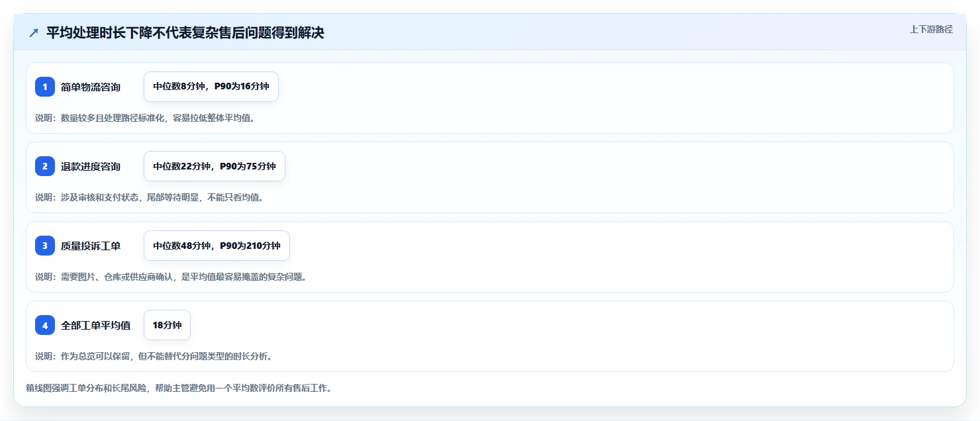The height and width of the screenshot is (421, 980).
Task: Click the 中位数48分钟，P90为210分钟 value box
Action: point(217,246)
